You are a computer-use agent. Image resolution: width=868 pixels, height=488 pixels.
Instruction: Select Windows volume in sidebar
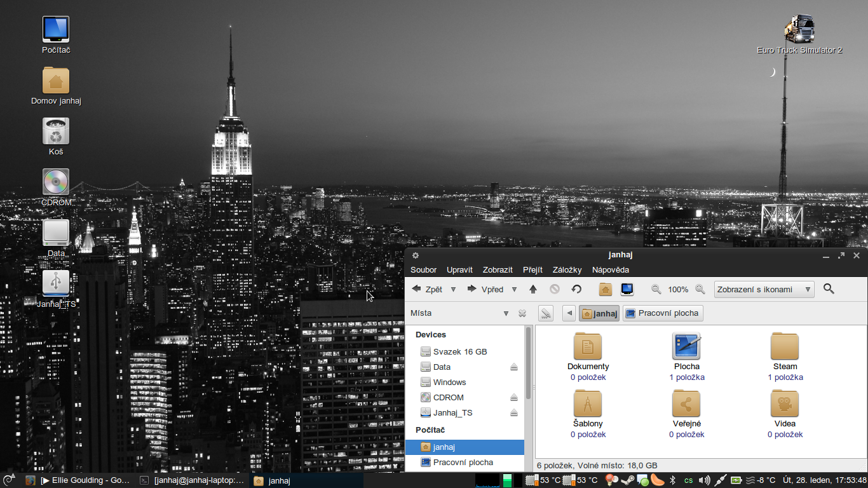(x=465, y=382)
